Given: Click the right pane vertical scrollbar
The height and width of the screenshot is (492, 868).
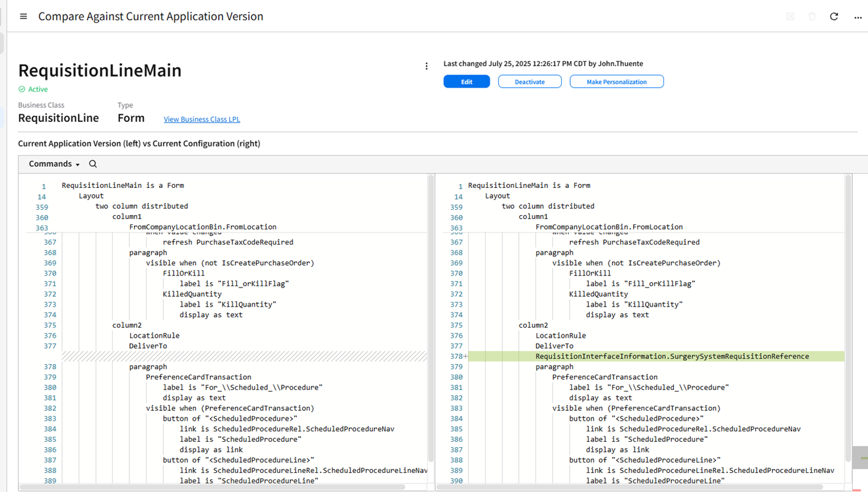Looking at the screenshot, I should [848, 318].
